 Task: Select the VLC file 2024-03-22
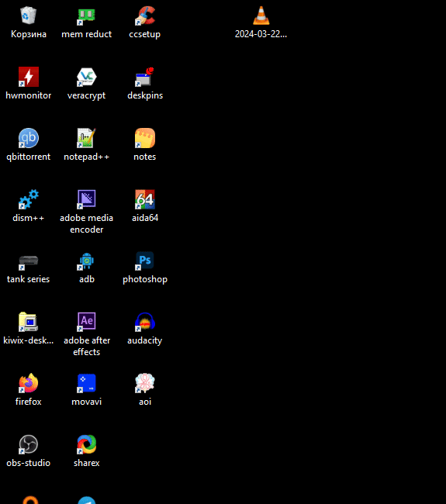point(261,16)
